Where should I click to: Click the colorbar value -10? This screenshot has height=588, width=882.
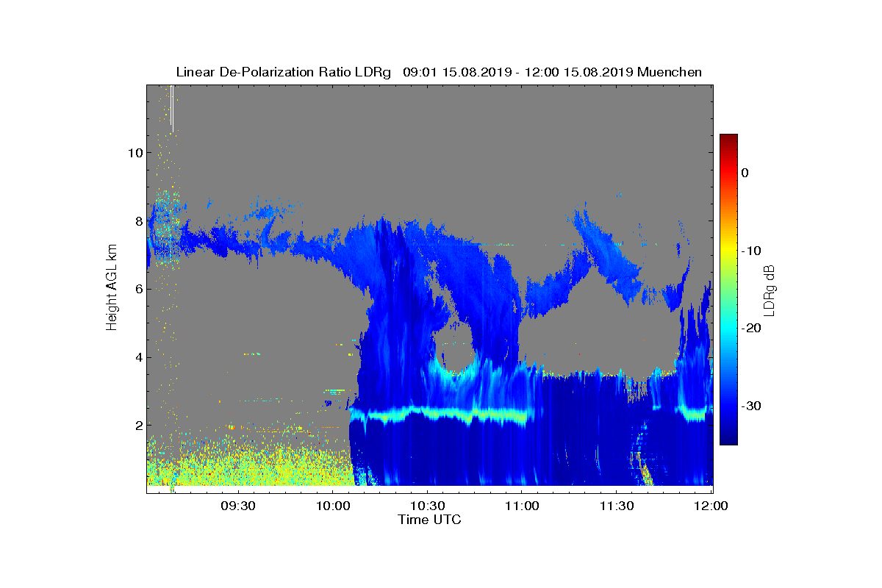pos(750,251)
